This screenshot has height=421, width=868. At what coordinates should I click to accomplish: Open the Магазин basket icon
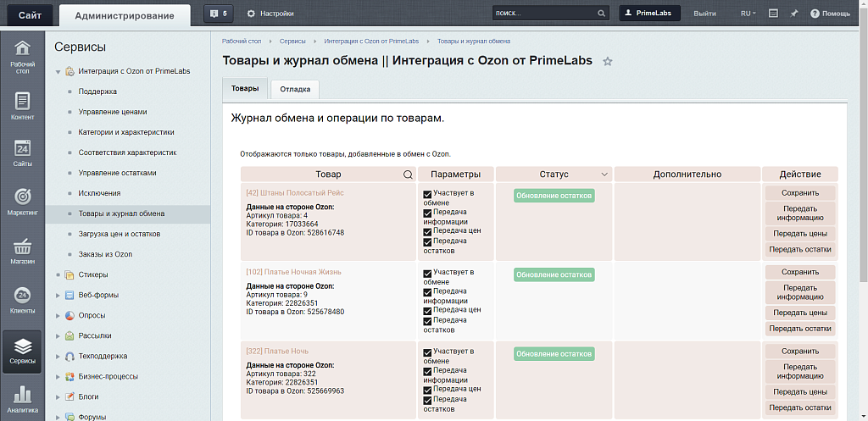pos(23,250)
